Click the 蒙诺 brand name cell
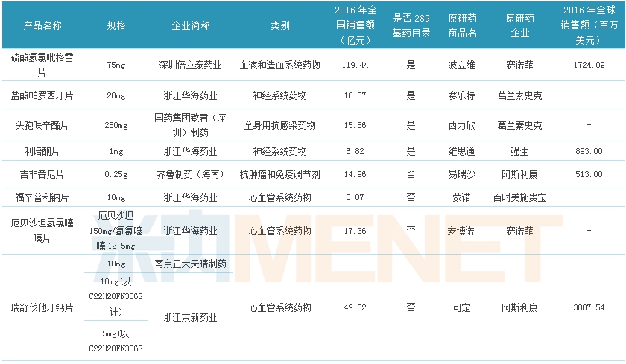This screenshot has width=626, height=364. (x=462, y=197)
